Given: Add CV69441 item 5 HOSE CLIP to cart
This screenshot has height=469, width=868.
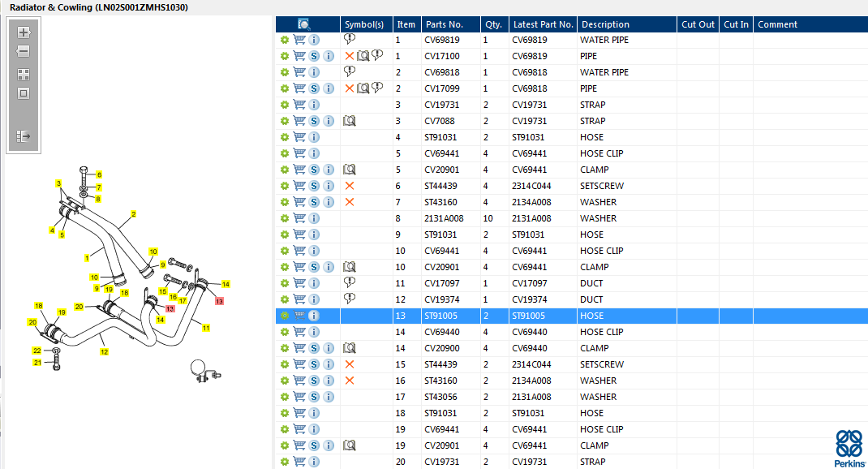Looking at the screenshot, I should pyautogui.click(x=299, y=153).
